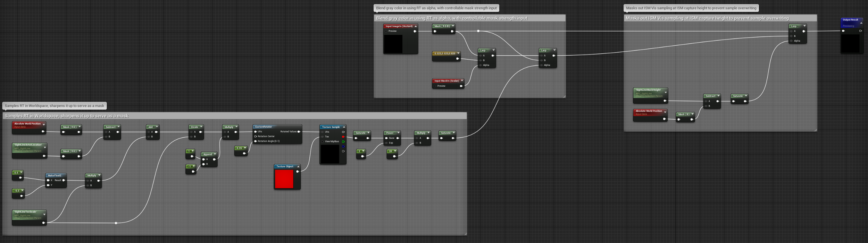This screenshot has height=243, width=868.
Task: Select the constant node labeled 20
Action: (x=392, y=154)
